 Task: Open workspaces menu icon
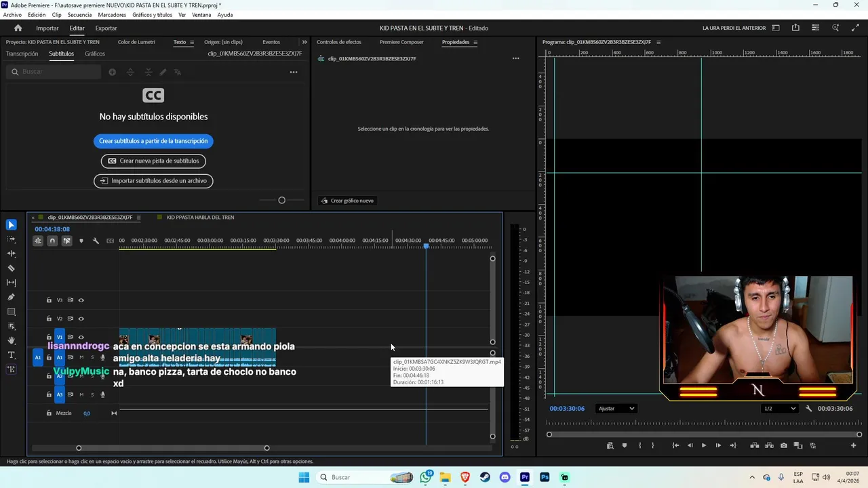[776, 28]
